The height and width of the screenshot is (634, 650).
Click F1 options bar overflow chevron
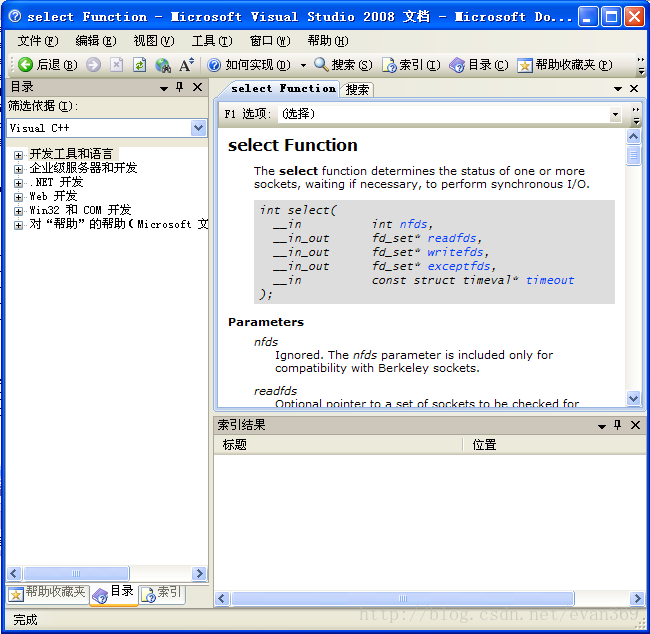(636, 114)
